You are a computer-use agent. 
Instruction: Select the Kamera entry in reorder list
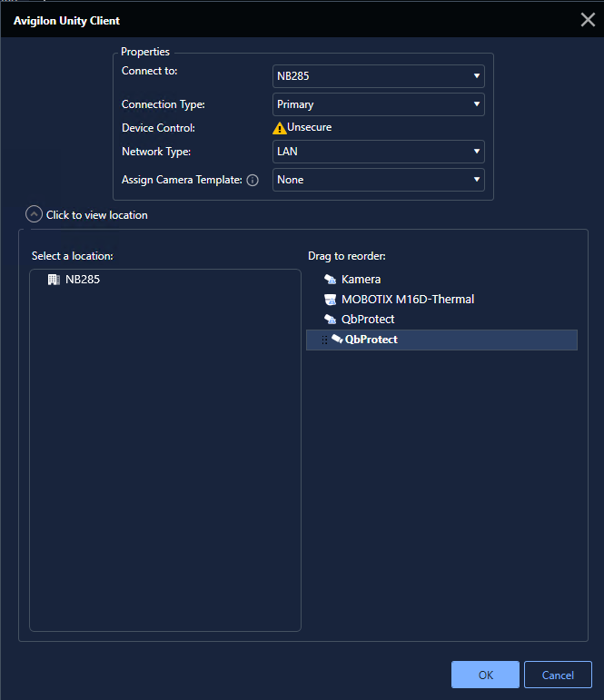(361, 280)
